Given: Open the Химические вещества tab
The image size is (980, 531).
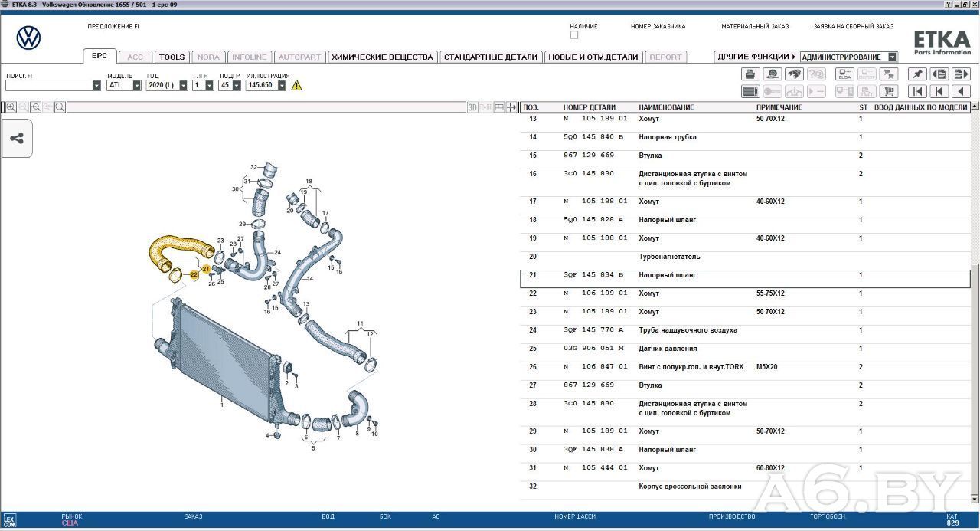Looking at the screenshot, I should [x=382, y=57].
